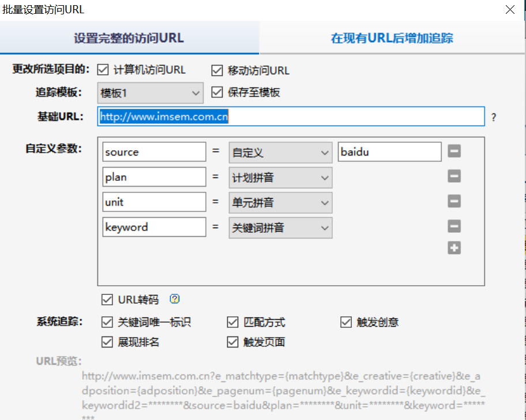This screenshot has height=420, width=526.
Task: Disable the URL转码 option
Action: coord(107,299)
